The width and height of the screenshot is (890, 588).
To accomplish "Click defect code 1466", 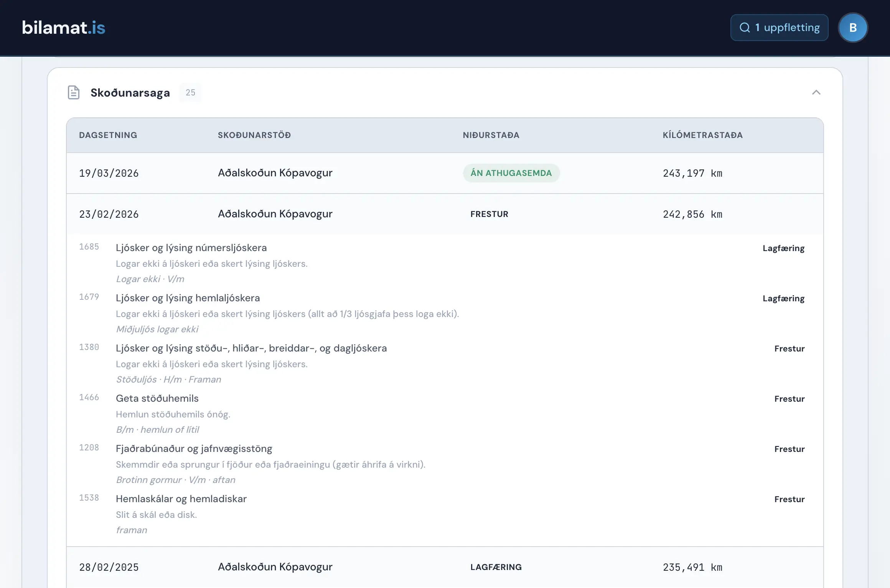I will (89, 397).
